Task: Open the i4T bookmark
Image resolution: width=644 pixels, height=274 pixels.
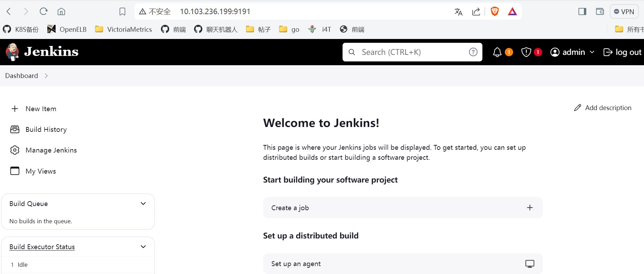Action: pyautogui.click(x=320, y=29)
